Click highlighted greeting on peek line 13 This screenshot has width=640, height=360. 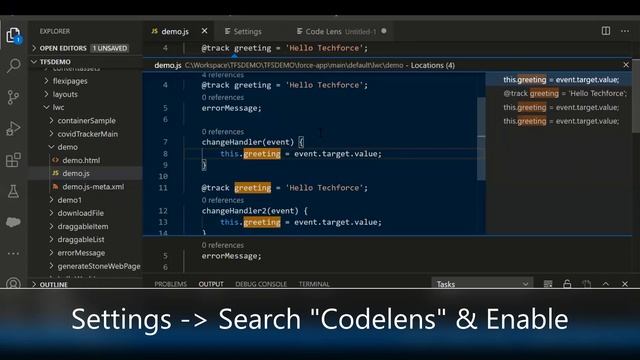(x=262, y=222)
